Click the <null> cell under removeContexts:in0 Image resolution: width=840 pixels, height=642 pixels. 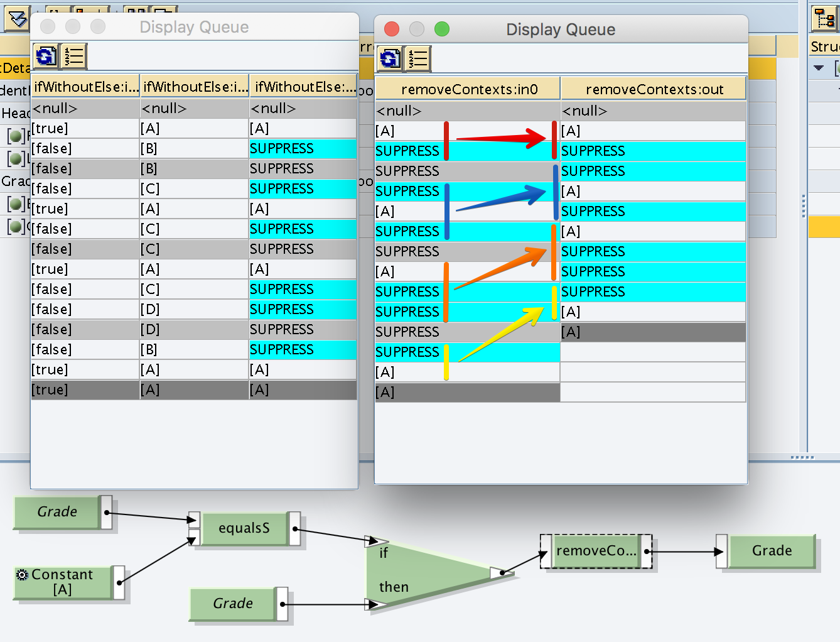467,111
